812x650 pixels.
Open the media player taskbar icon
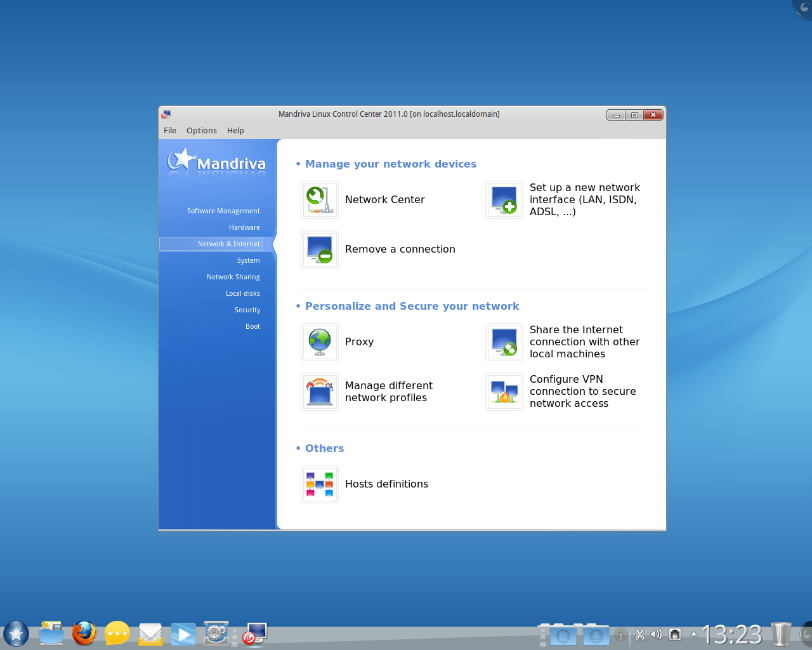(183, 633)
